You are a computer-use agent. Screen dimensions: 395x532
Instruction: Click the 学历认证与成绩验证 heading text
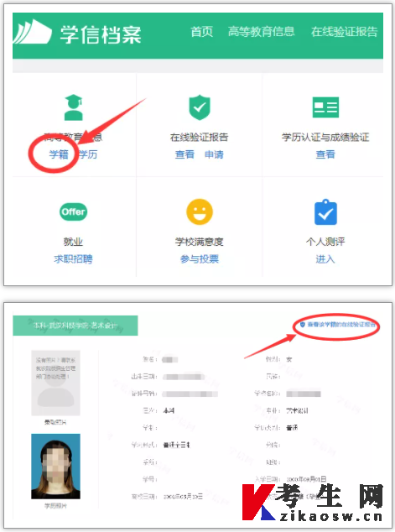click(325, 137)
